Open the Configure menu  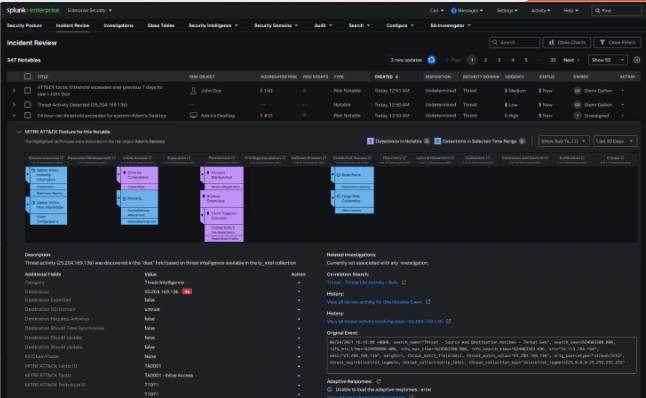point(400,26)
